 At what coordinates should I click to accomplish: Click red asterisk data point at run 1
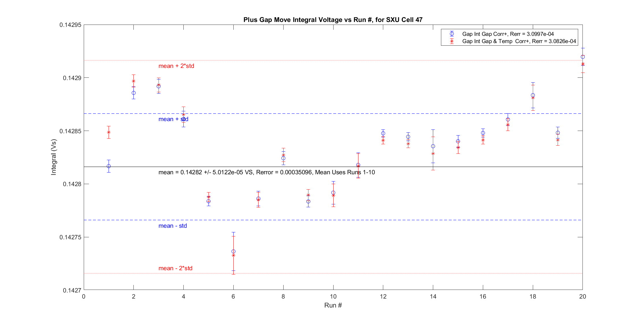tap(109, 132)
